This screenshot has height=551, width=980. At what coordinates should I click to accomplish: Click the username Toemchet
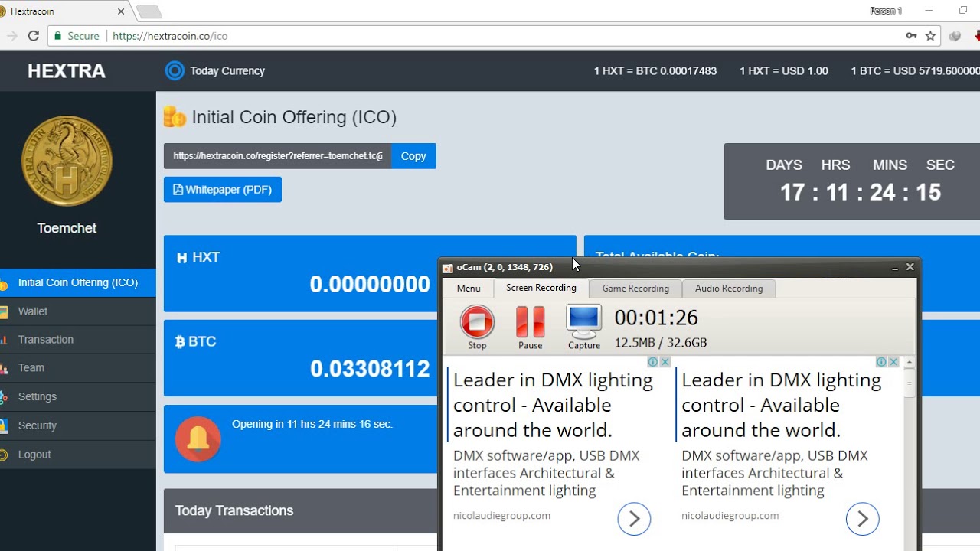pos(67,228)
